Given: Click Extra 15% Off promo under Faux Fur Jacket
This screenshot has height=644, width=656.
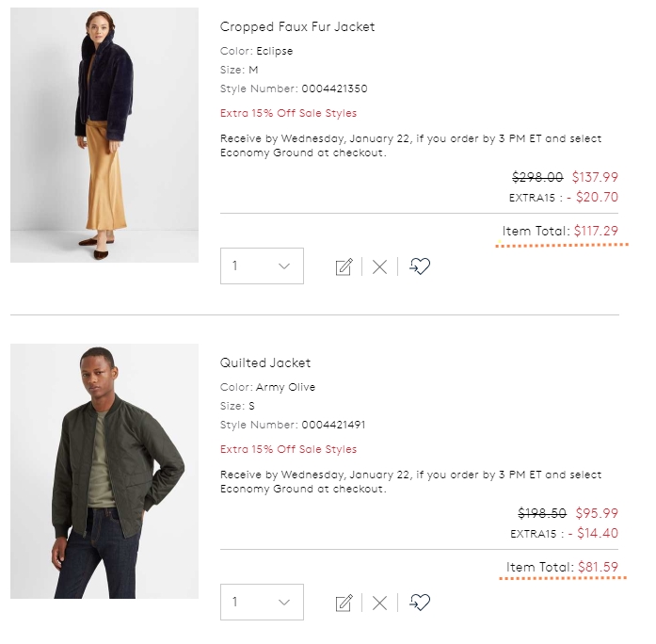Looking at the screenshot, I should (288, 113).
